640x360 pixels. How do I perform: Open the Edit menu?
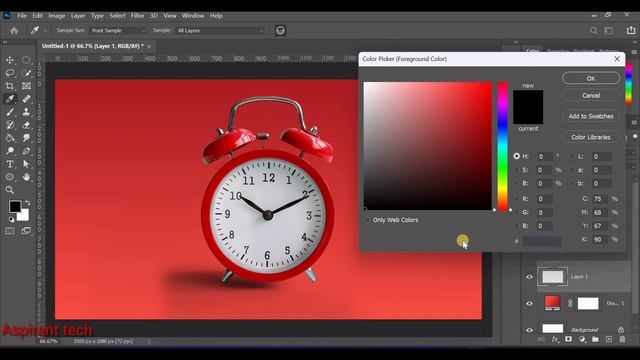(x=37, y=16)
